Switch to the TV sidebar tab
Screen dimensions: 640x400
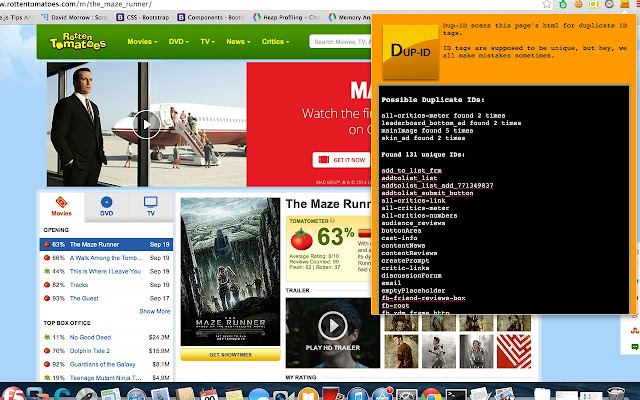[151, 207]
